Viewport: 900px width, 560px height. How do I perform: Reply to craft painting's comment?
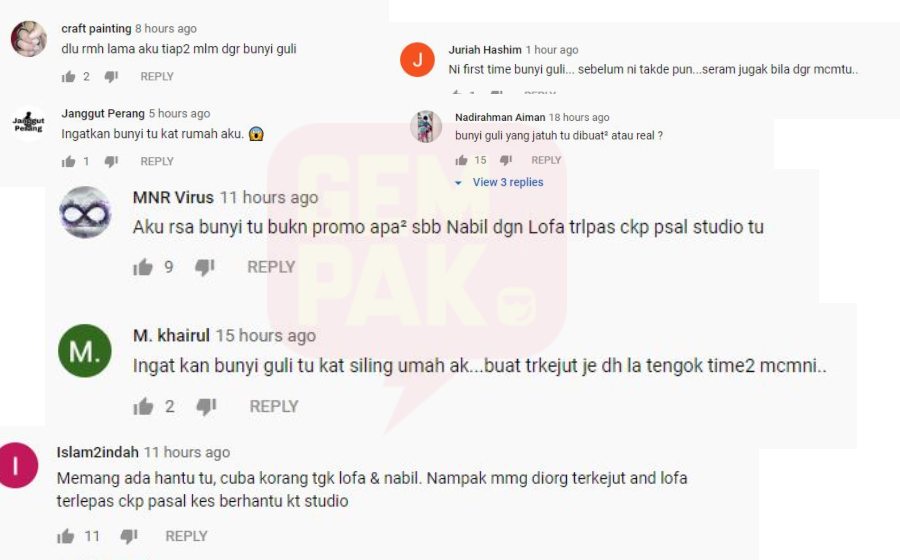coord(157,76)
